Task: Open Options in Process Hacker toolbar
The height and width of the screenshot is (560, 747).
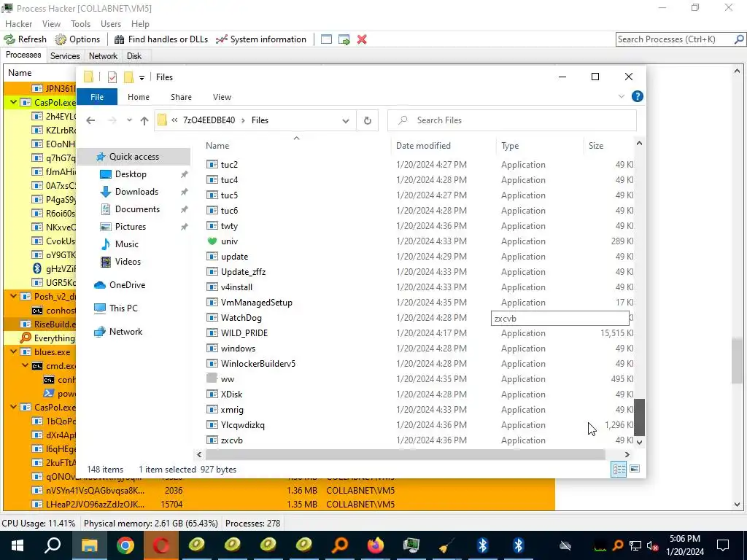Action: 77,39
